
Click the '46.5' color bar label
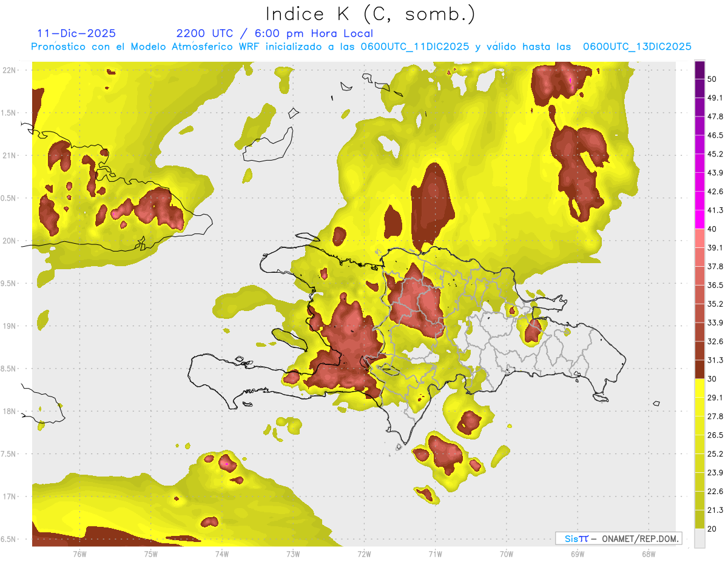coord(715,135)
